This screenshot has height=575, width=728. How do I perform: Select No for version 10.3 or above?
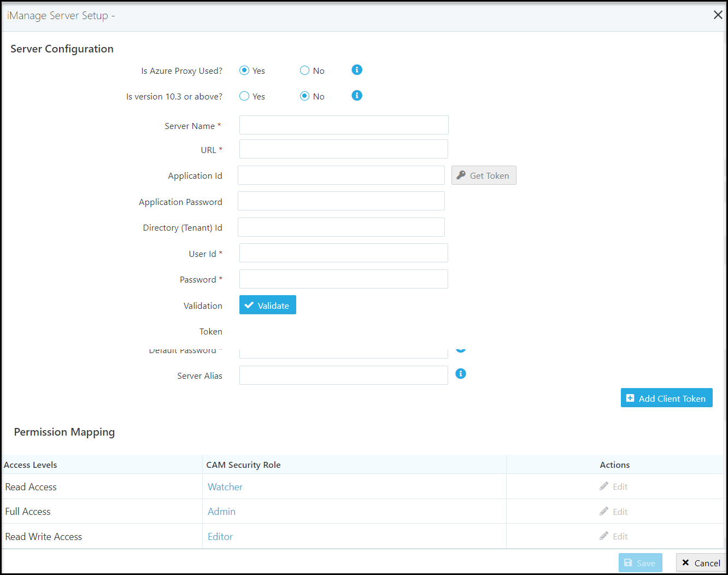click(304, 96)
